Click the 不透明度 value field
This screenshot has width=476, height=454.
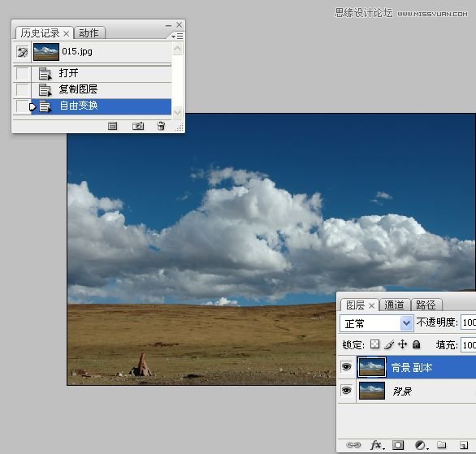coord(469,322)
